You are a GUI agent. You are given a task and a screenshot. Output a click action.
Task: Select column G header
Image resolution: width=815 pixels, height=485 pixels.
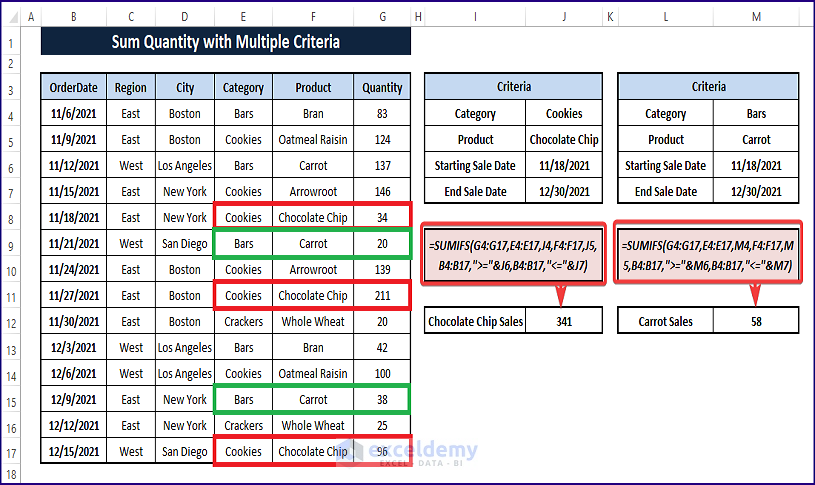pos(382,17)
